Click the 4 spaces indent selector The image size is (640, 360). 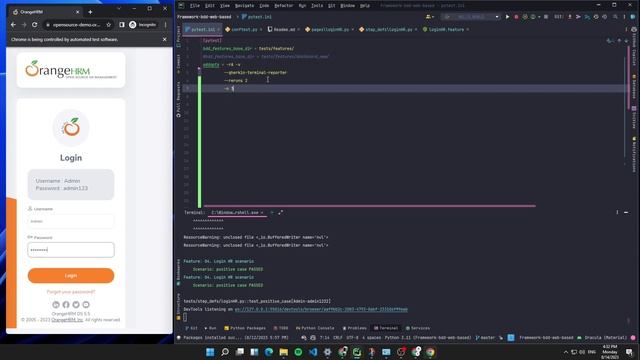click(371, 338)
